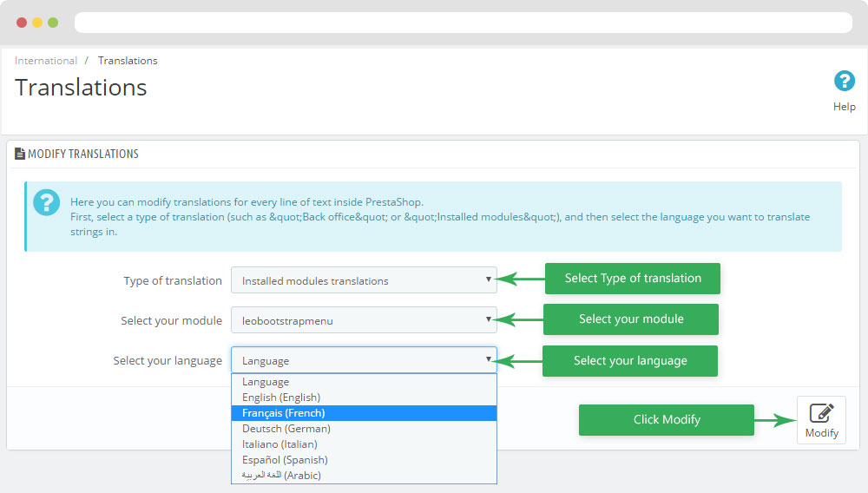Screen dimensions: 868x493
Task: Open the Help icon
Action: click(x=845, y=82)
